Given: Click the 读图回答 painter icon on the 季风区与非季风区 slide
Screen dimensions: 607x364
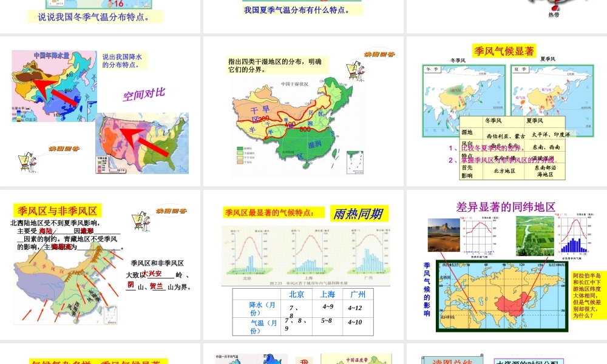Looking at the screenshot, I should (141, 221).
